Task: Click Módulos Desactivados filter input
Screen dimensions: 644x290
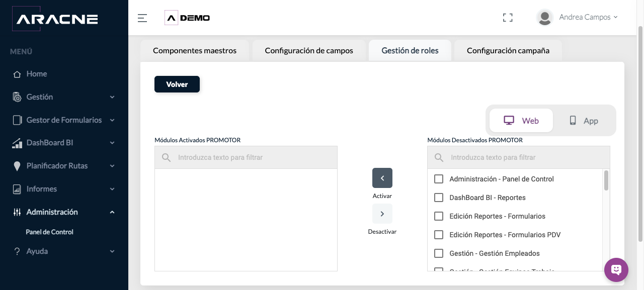Action: 519,157
